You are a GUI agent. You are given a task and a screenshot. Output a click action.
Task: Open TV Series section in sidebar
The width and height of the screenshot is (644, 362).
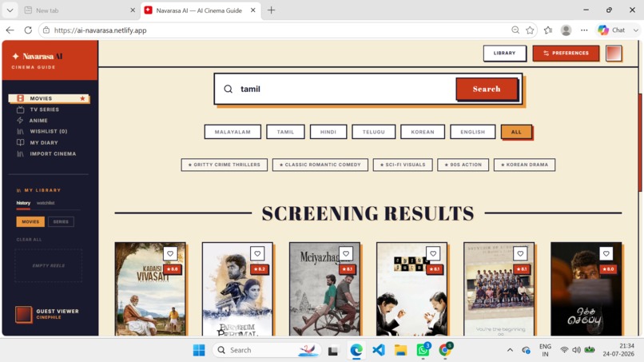click(x=44, y=109)
